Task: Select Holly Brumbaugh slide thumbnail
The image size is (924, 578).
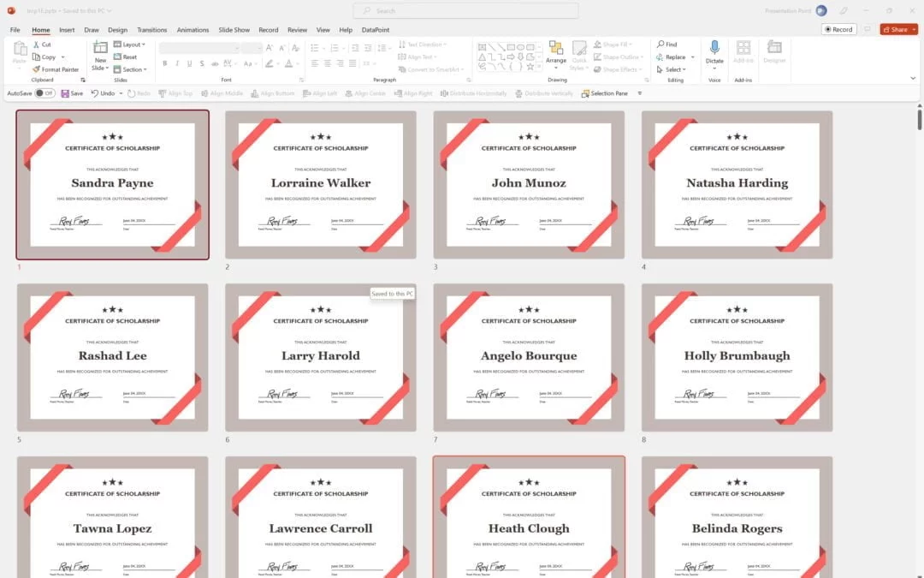Action: (737, 357)
